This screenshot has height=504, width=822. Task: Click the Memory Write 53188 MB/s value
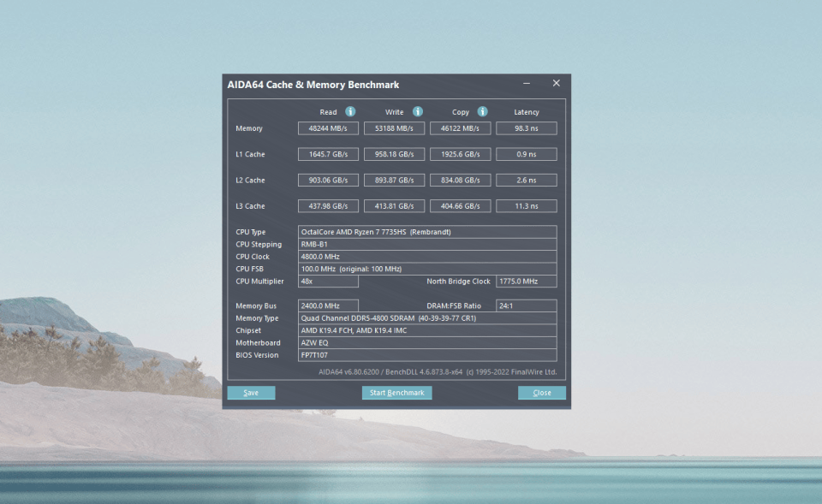click(394, 128)
